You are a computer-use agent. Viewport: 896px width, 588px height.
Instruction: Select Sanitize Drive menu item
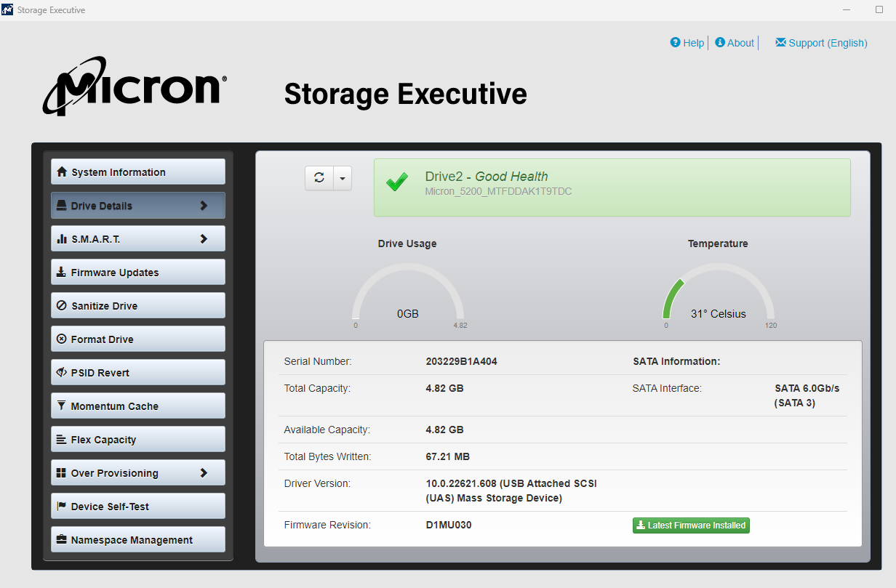[138, 305]
